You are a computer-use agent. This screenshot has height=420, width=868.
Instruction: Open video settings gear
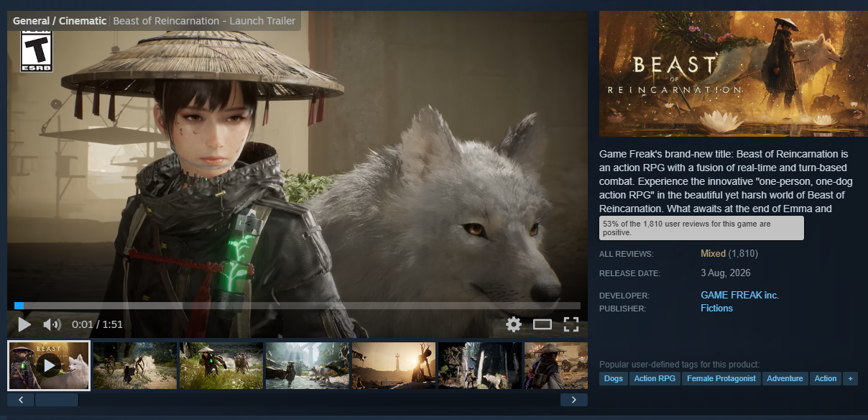pyautogui.click(x=513, y=324)
